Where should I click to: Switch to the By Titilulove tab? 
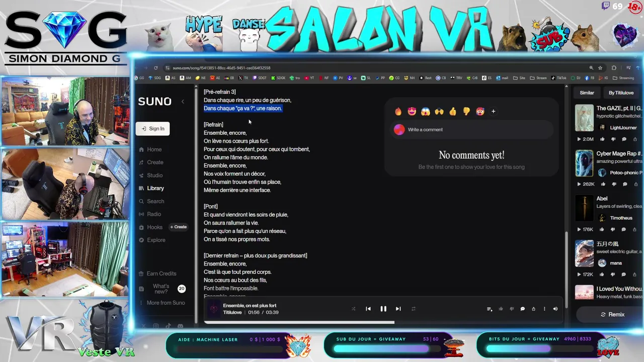pos(621,93)
